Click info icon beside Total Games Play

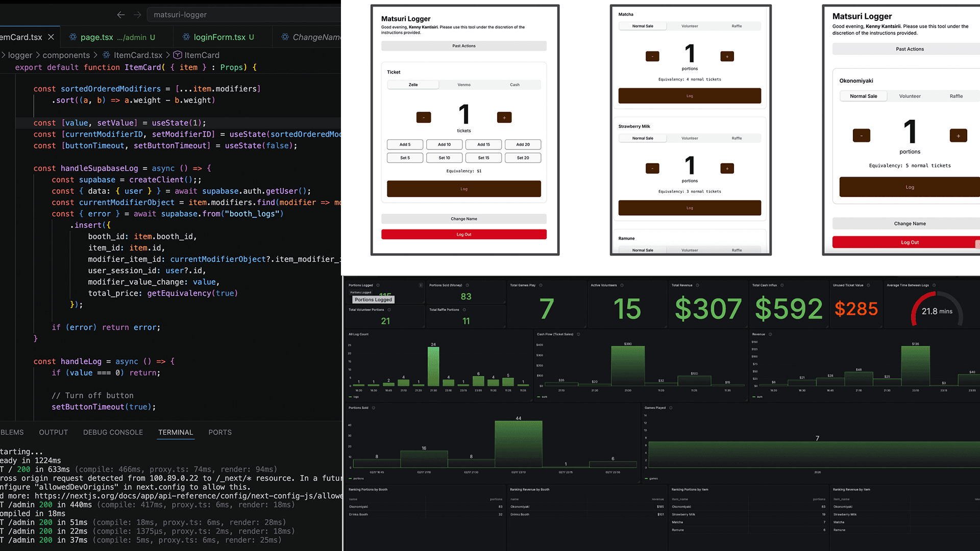[x=541, y=285]
